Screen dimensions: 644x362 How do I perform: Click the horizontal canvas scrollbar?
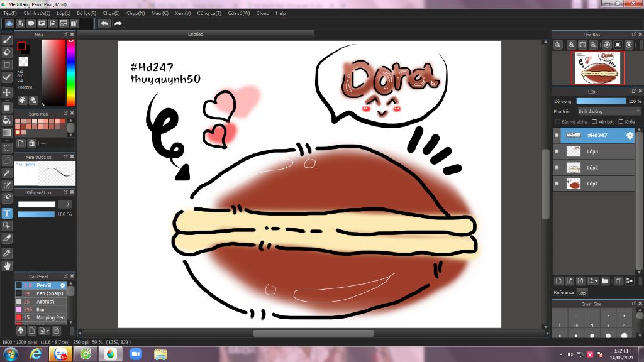point(313,333)
